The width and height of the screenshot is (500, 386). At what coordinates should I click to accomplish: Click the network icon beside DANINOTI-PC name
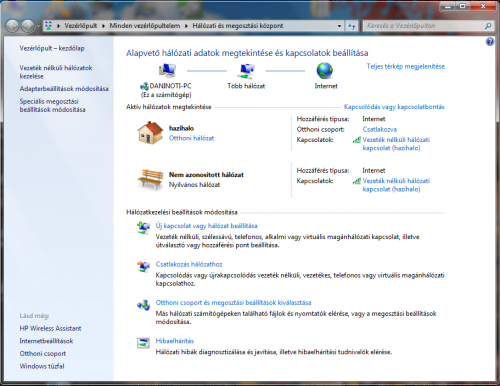pos(144,86)
